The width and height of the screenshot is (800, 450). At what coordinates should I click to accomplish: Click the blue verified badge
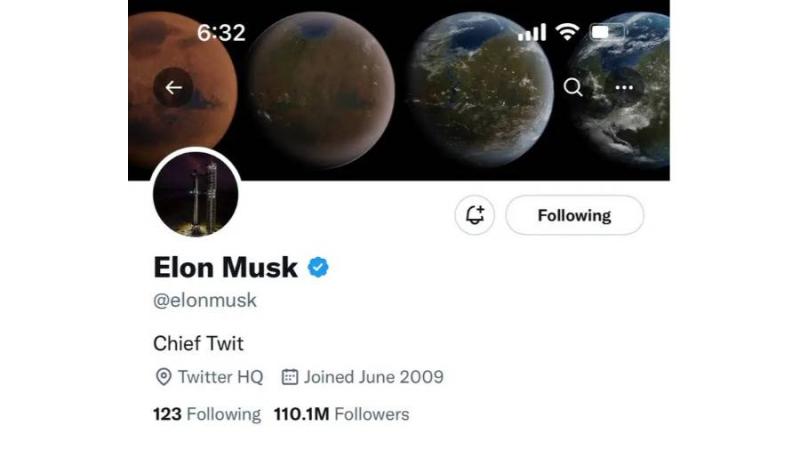pos(318,267)
